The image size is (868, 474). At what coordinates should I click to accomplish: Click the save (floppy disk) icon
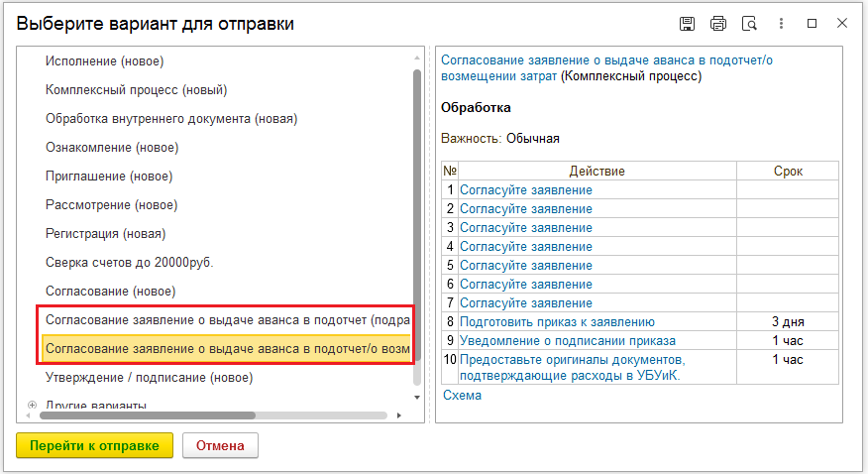coord(687,24)
